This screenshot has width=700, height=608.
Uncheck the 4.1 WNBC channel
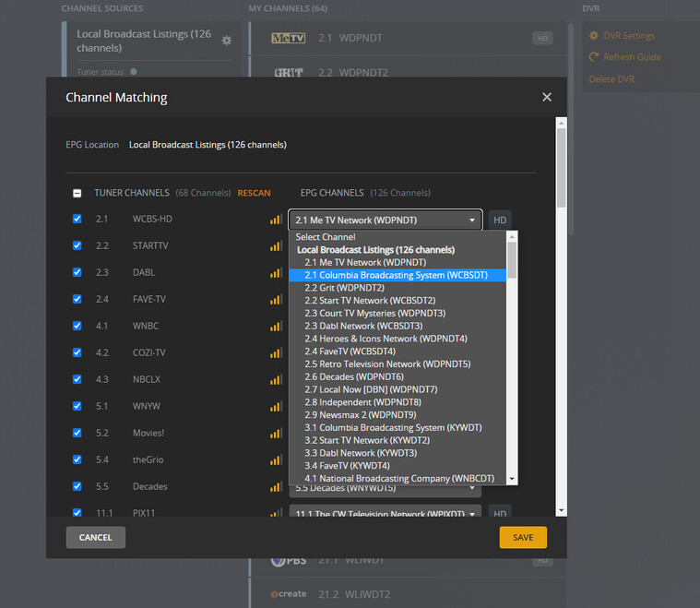coord(77,326)
